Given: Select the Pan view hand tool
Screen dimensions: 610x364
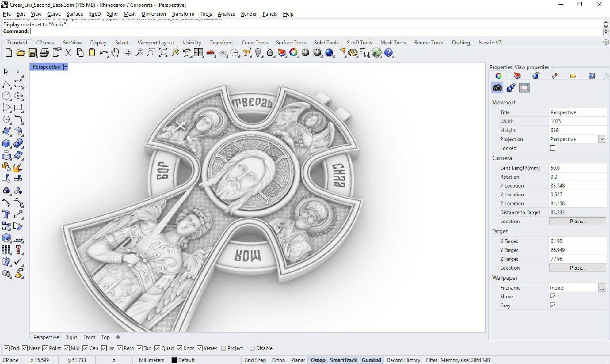Looking at the screenshot, I should (x=115, y=53).
